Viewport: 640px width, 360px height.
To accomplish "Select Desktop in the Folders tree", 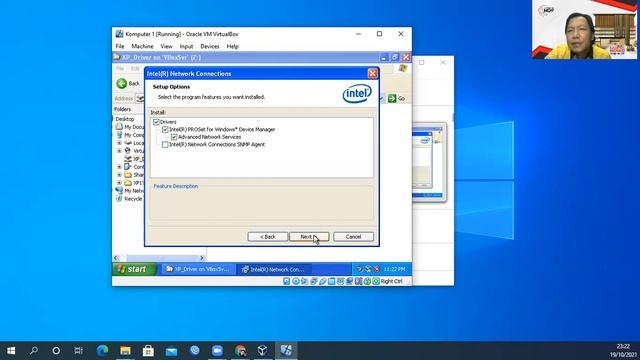I will coord(124,119).
